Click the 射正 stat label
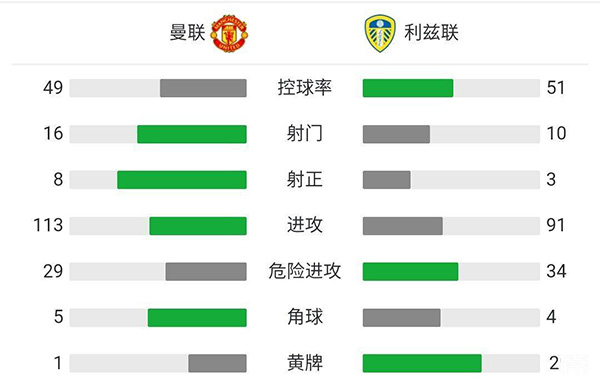This screenshot has height=382, width=600. [x=305, y=180]
